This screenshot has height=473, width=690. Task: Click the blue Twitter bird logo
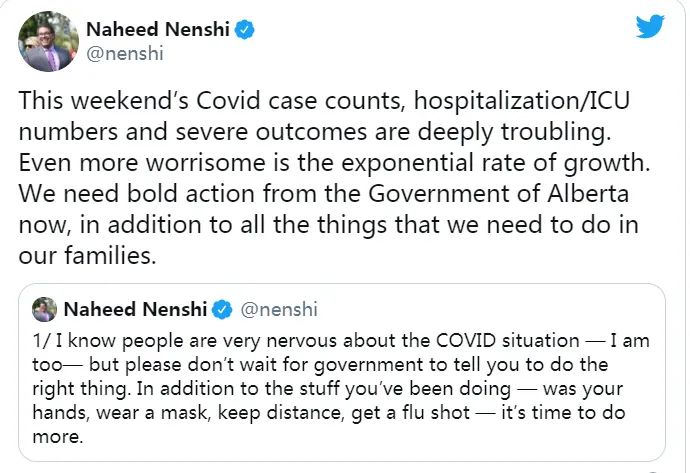click(650, 26)
